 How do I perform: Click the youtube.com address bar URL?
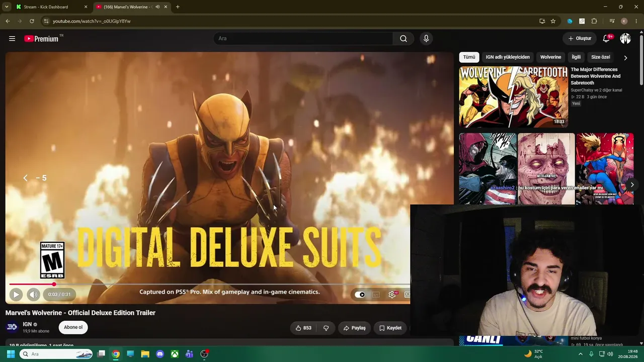pyautogui.click(x=92, y=21)
